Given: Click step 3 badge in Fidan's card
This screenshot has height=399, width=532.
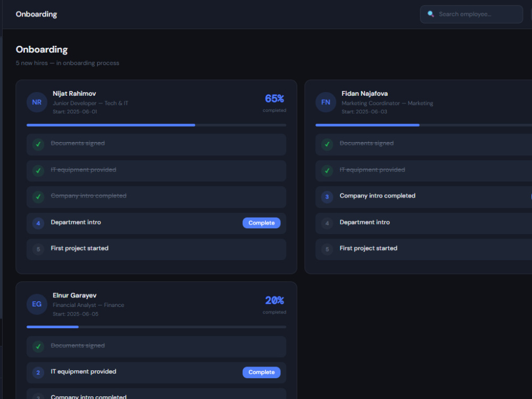Looking at the screenshot, I should pyautogui.click(x=327, y=197).
